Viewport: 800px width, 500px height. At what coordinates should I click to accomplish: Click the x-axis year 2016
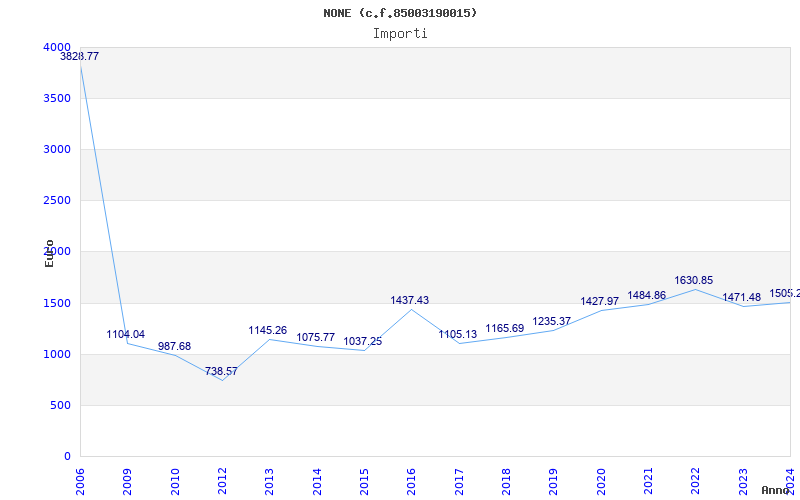(411, 482)
